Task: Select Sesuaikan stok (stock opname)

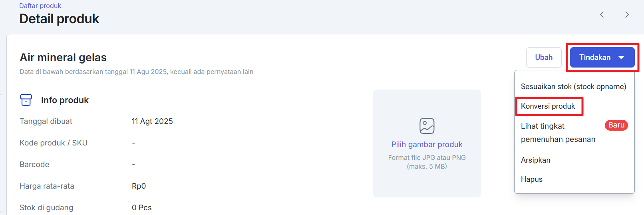Action: [x=573, y=87]
